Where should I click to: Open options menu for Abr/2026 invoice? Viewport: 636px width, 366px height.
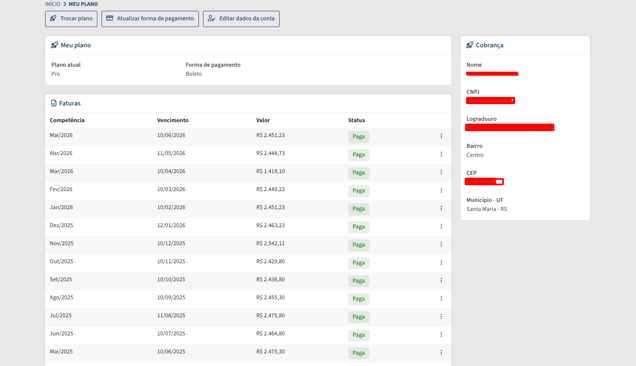click(441, 154)
